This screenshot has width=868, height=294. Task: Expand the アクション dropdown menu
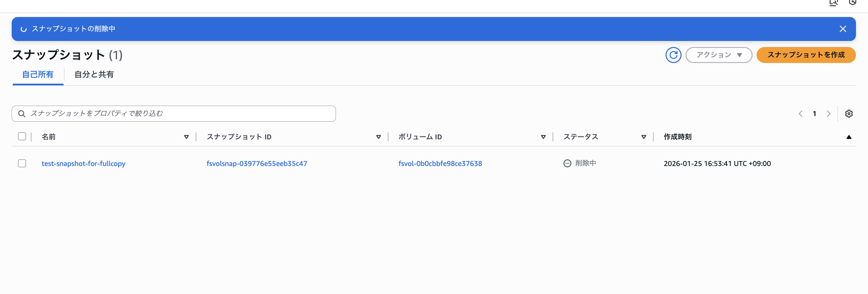tap(719, 55)
